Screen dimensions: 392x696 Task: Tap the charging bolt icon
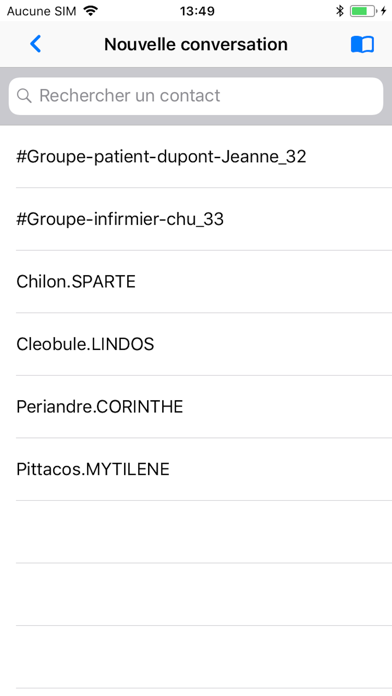(384, 11)
